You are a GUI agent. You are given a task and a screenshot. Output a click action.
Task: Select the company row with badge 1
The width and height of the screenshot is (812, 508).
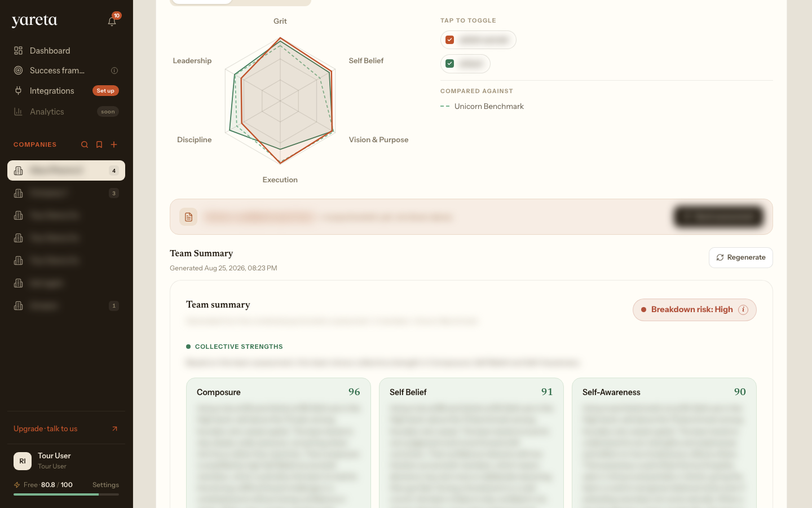(66, 306)
